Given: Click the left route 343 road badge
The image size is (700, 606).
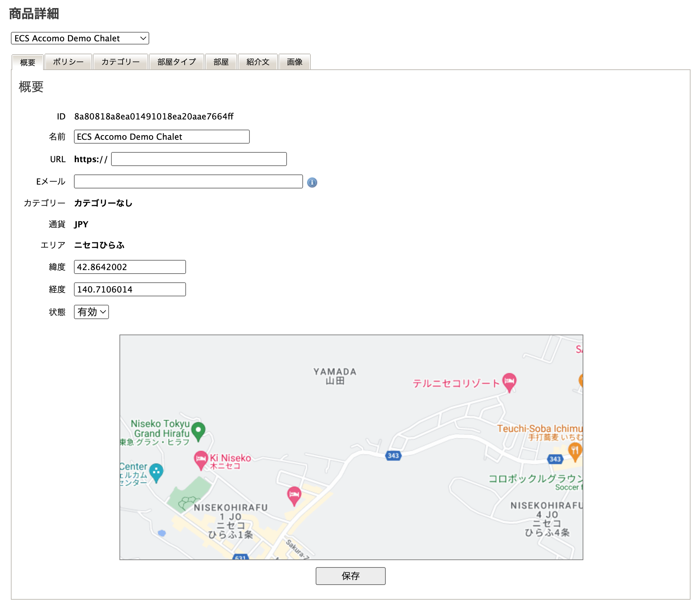Looking at the screenshot, I should 393,455.
